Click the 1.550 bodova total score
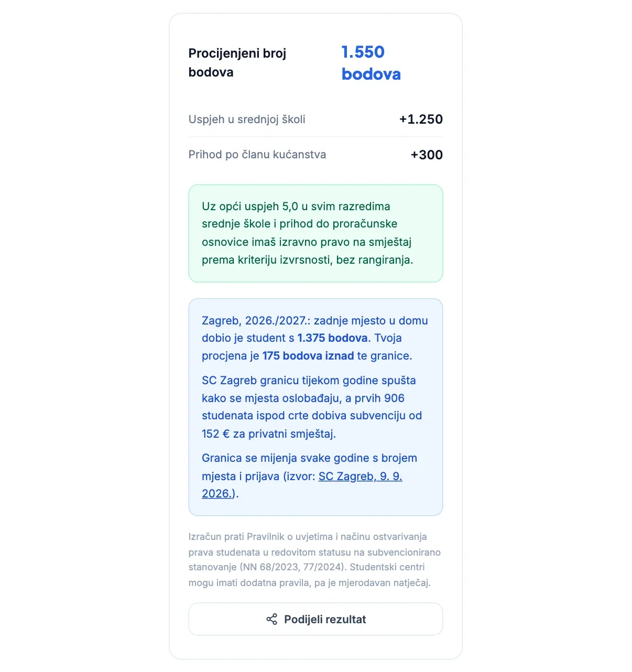Image resolution: width=632 pixels, height=672 pixels. 371,63
